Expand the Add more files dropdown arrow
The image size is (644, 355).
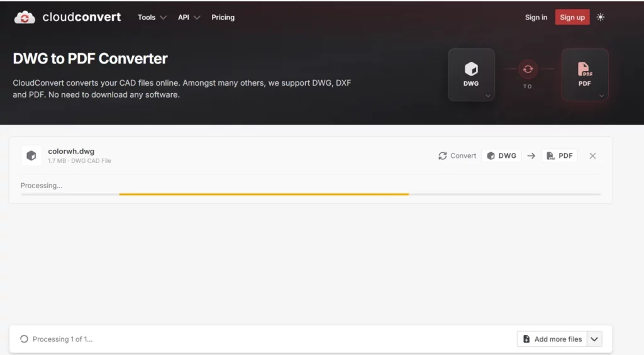[594, 339]
